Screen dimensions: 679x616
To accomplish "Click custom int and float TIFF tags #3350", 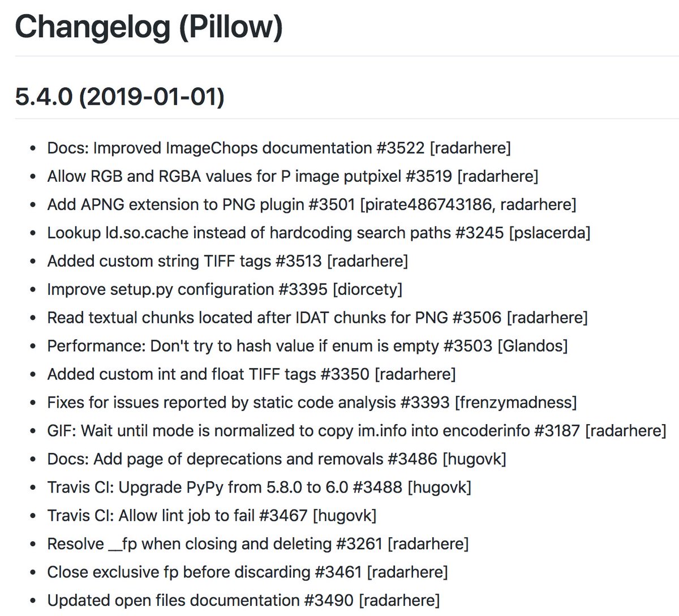I will 251,375.
